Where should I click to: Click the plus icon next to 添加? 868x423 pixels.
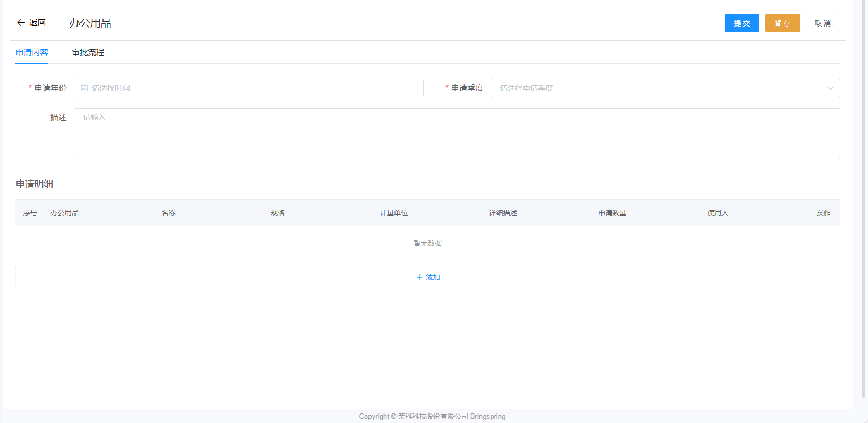pos(419,277)
